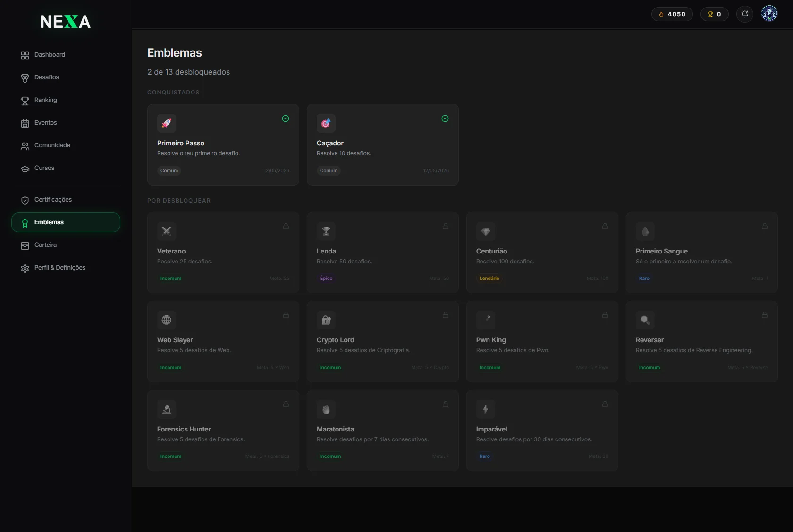This screenshot has width=793, height=532.
Task: Select Emblemas in sidebar
Action: click(x=66, y=222)
